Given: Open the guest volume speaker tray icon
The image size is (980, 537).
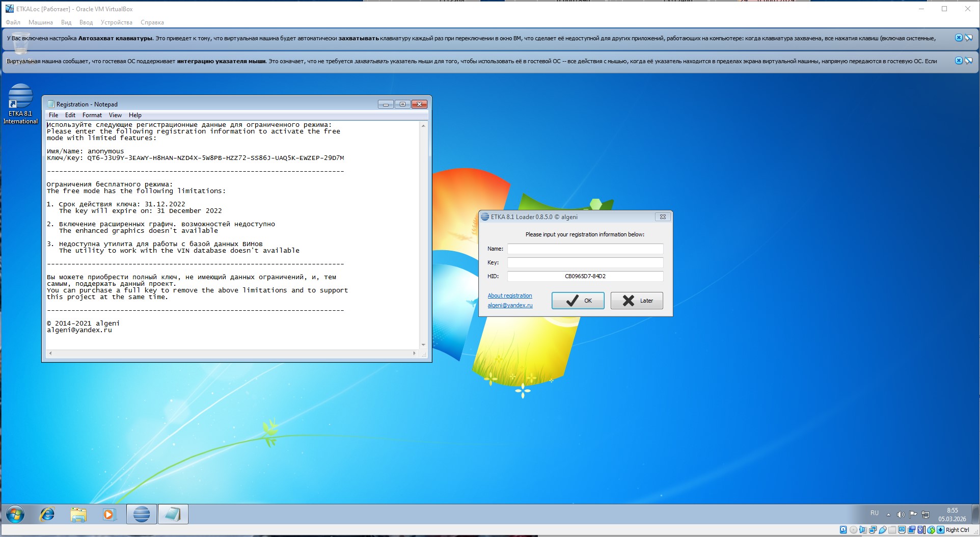Looking at the screenshot, I should tap(901, 514).
